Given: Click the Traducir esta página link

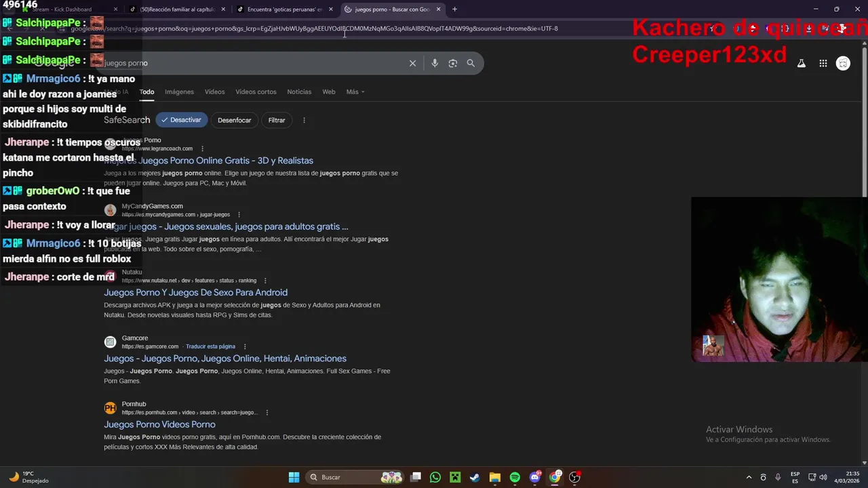Looking at the screenshot, I should pos(210,346).
